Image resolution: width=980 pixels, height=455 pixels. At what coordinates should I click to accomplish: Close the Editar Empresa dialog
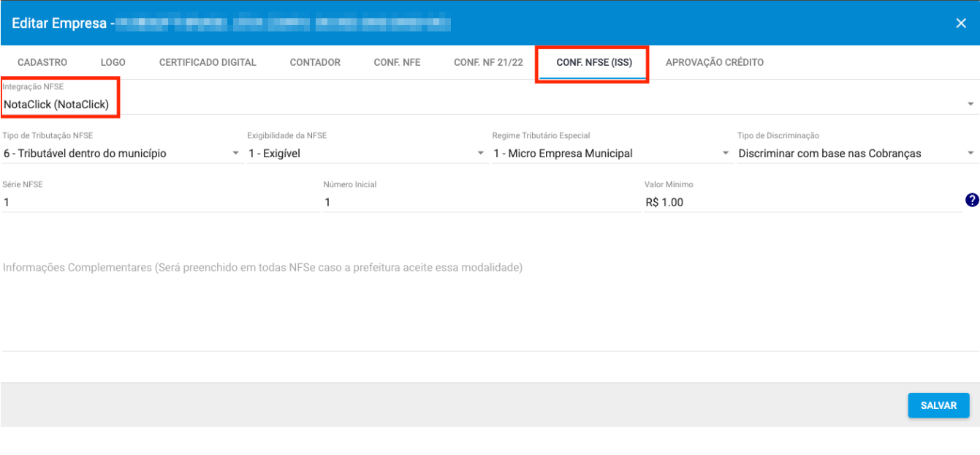click(x=961, y=23)
